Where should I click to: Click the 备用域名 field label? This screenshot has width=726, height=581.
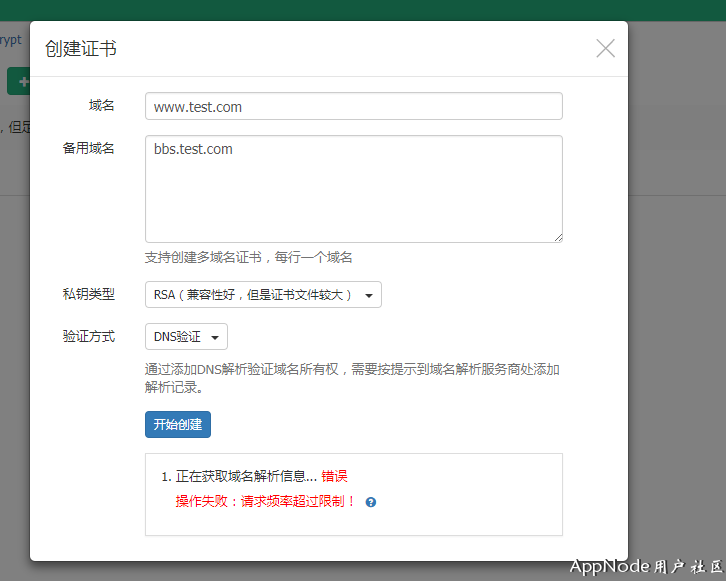point(88,148)
